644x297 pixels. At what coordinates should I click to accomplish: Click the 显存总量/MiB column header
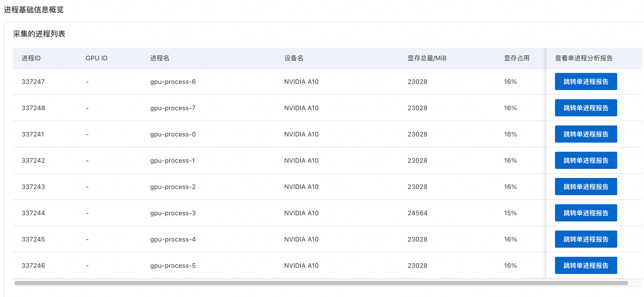point(427,58)
